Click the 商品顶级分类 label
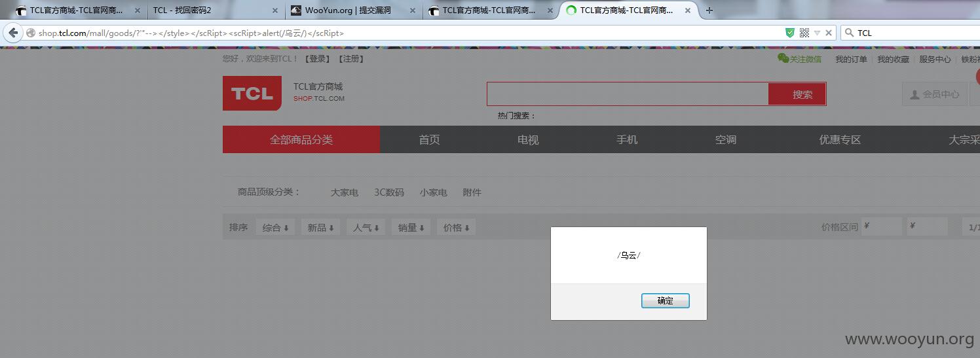The width and height of the screenshot is (980, 358). coord(269,192)
